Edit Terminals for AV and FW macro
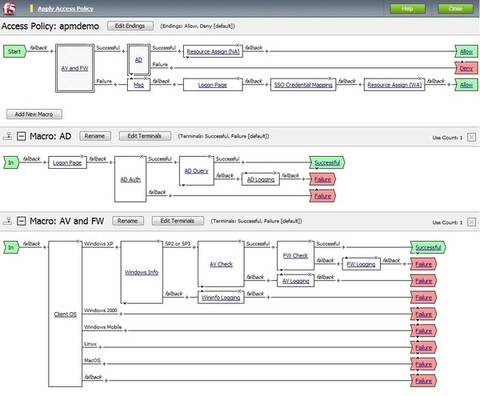 pos(178,221)
